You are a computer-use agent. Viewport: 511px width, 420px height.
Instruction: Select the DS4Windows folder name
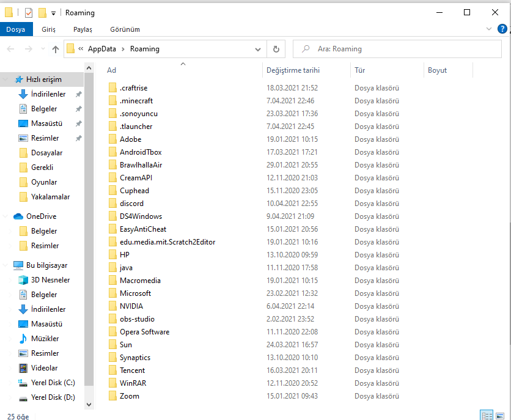(x=141, y=216)
